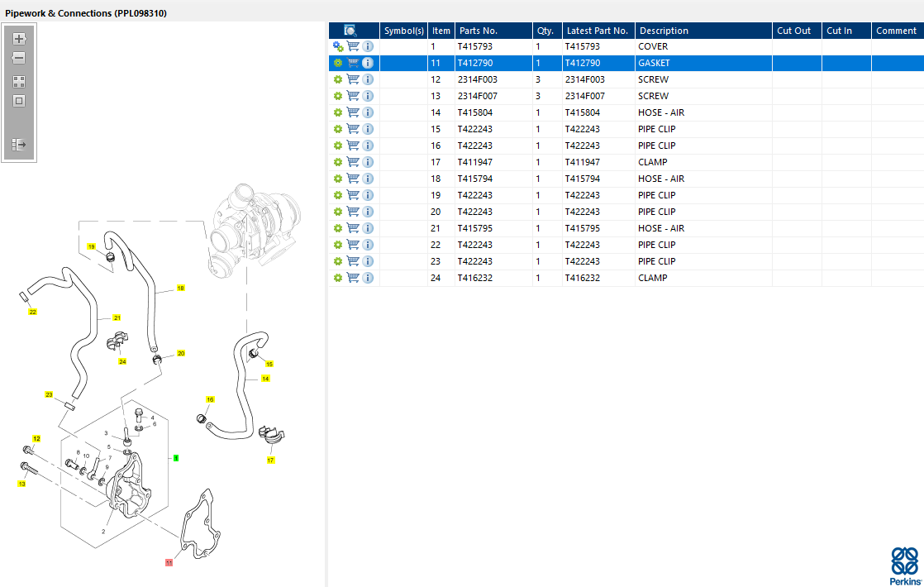The image size is (924, 587).
Task: Select the four-square grid view tool
Action: point(19,82)
